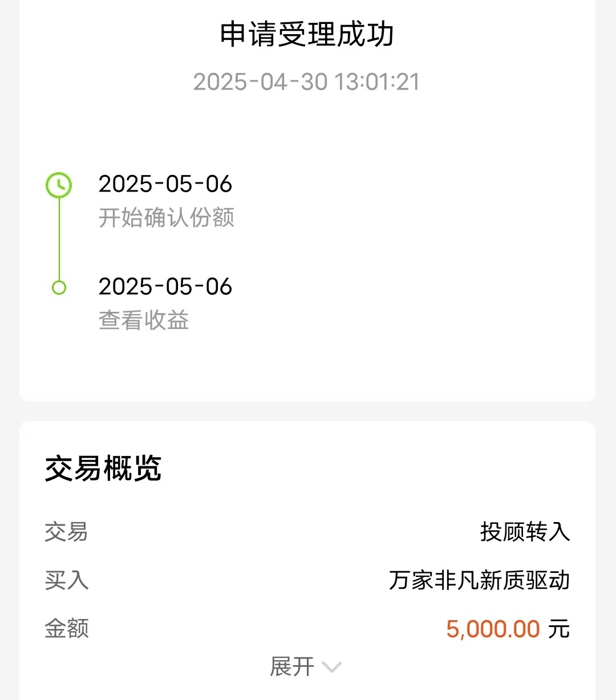The height and width of the screenshot is (700, 616).
Task: Click the 元 currency unit
Action: [559, 629]
